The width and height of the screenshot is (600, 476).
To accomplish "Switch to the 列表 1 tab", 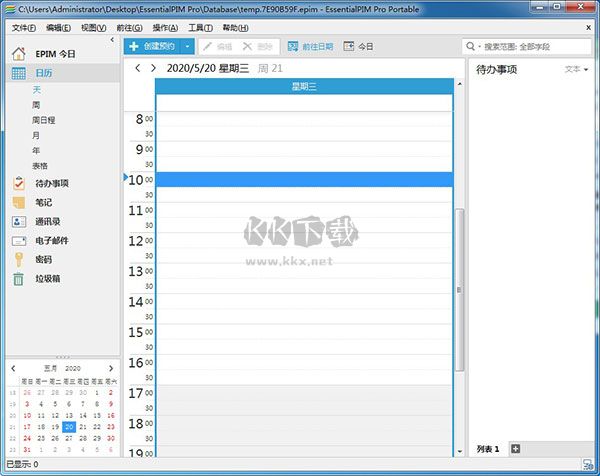I will pos(488,449).
